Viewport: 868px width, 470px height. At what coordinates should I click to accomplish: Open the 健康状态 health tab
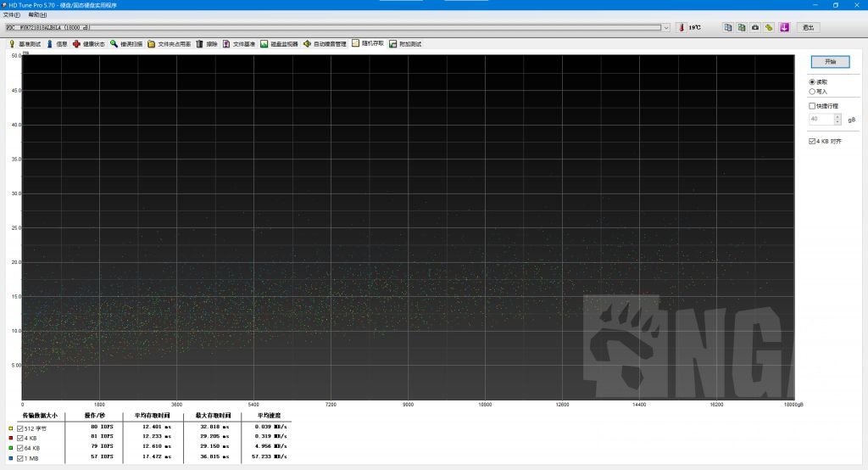(89, 44)
